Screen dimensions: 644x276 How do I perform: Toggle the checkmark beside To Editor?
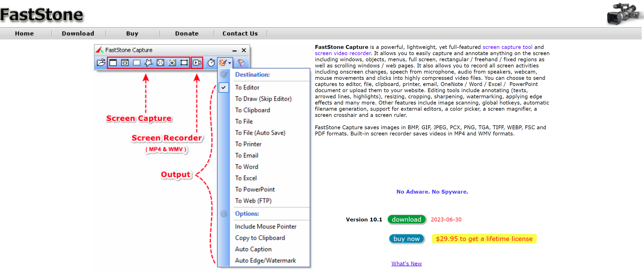coord(224,87)
